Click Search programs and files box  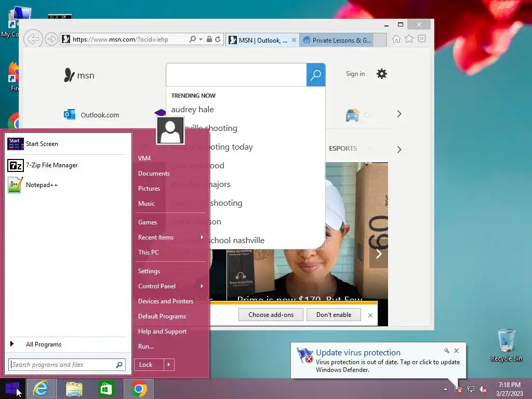click(x=67, y=365)
